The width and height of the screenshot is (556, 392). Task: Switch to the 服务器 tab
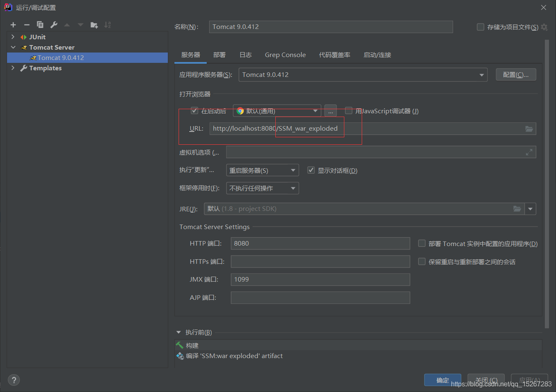pyautogui.click(x=191, y=55)
